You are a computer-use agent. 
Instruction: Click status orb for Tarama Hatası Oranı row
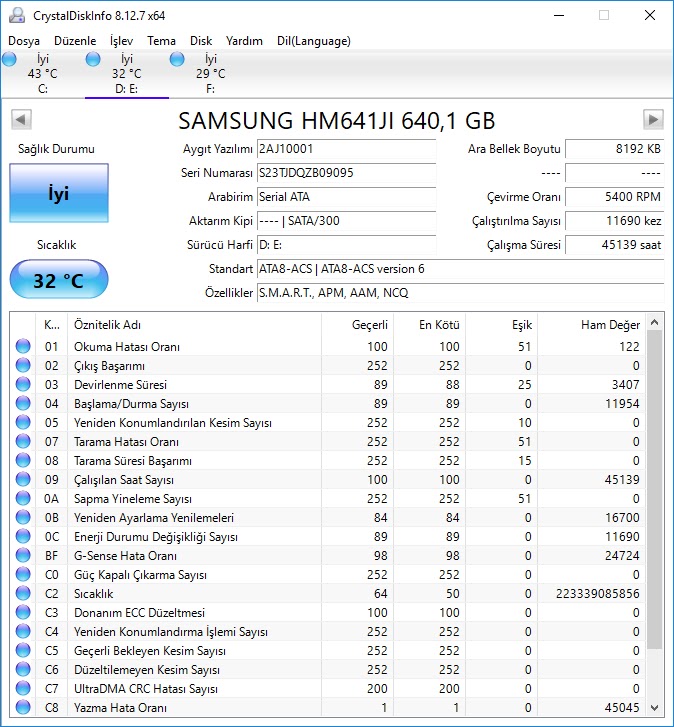(x=23, y=441)
